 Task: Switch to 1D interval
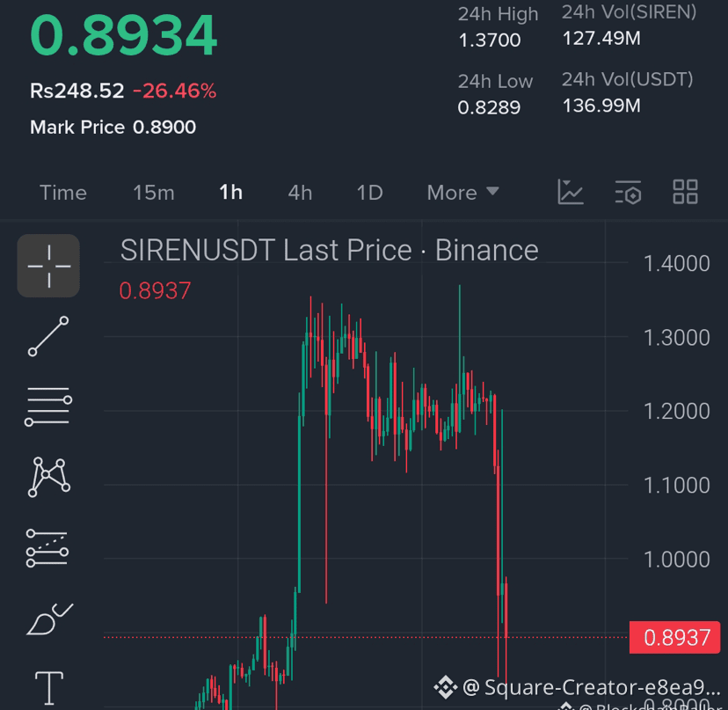click(369, 193)
